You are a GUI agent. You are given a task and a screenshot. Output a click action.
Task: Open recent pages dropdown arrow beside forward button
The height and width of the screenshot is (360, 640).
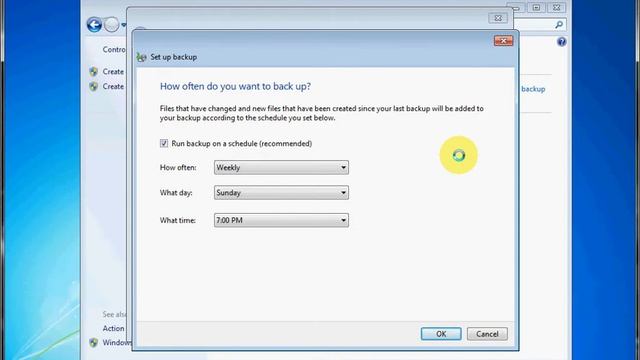123,25
